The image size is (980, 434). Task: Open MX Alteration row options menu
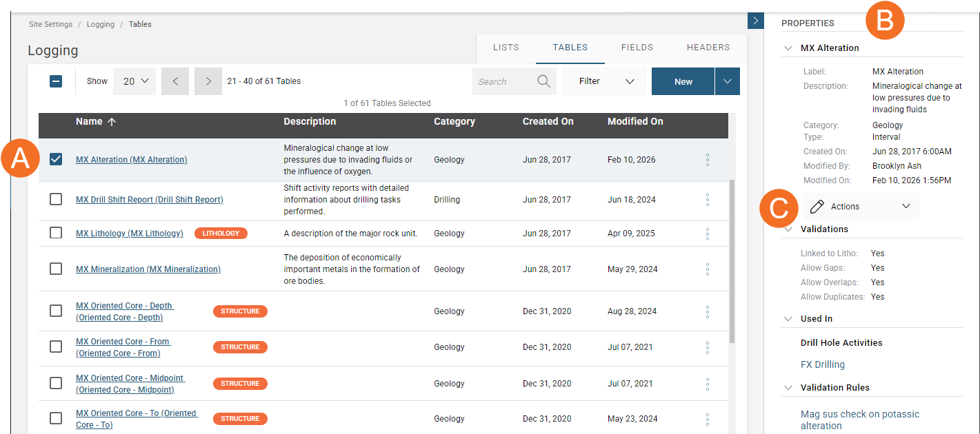click(708, 160)
